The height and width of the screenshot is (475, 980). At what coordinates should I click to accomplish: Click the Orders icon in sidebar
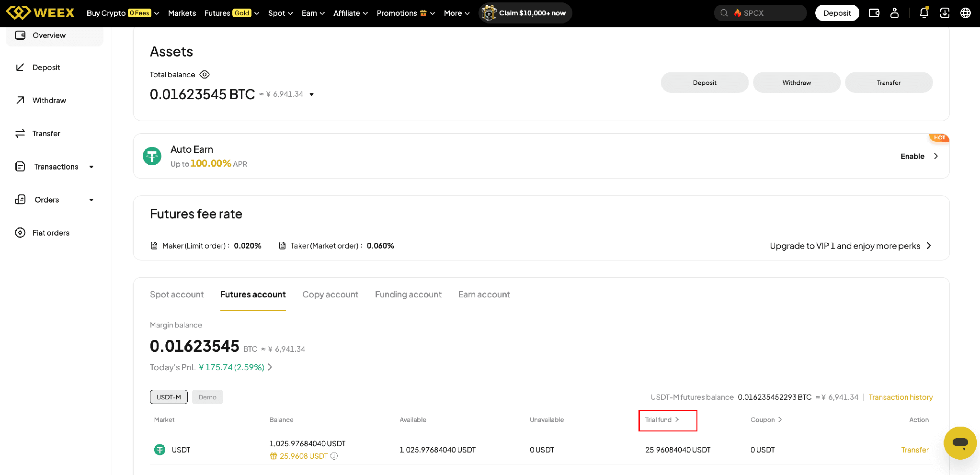(20, 200)
